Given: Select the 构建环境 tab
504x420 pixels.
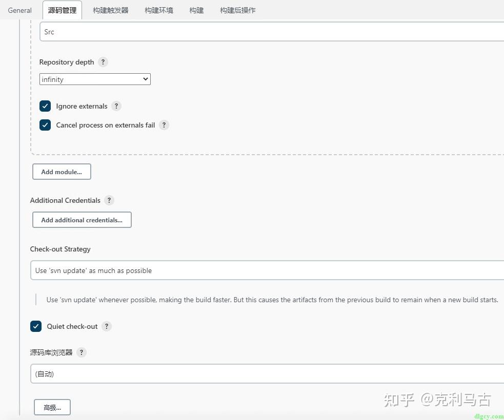Looking at the screenshot, I should [158, 10].
